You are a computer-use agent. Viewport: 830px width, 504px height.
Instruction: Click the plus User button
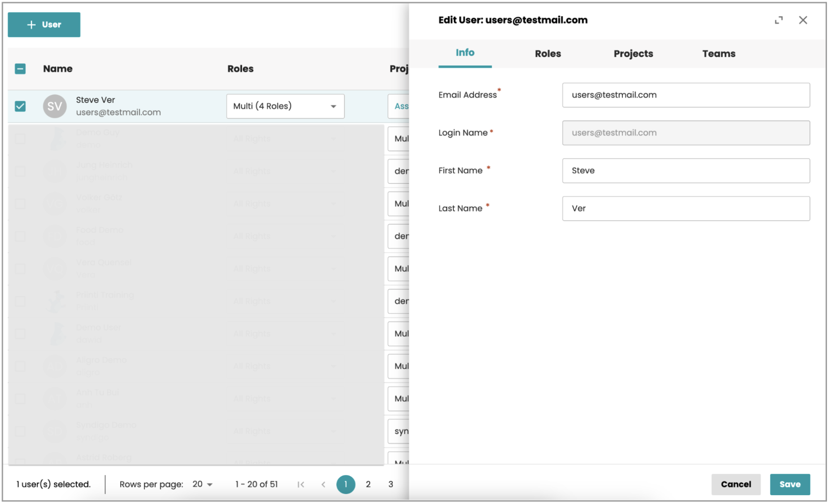point(44,25)
